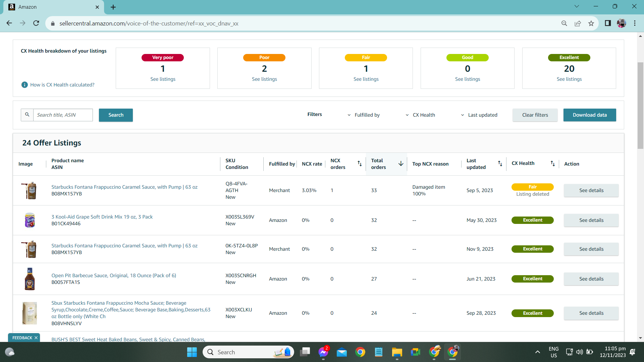Sort by the Last updated arrows icon

[x=500, y=164]
